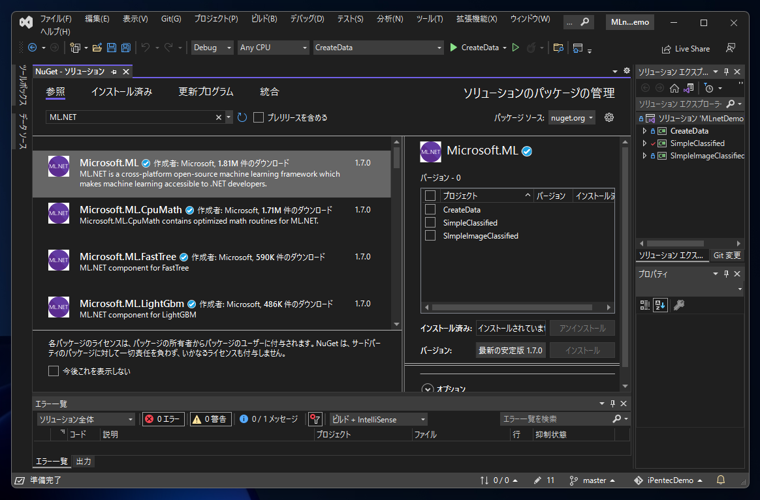Image resolution: width=760 pixels, height=500 pixels.
Task: Click the project list horizontal scrollbar
Action: pyautogui.click(x=512, y=307)
